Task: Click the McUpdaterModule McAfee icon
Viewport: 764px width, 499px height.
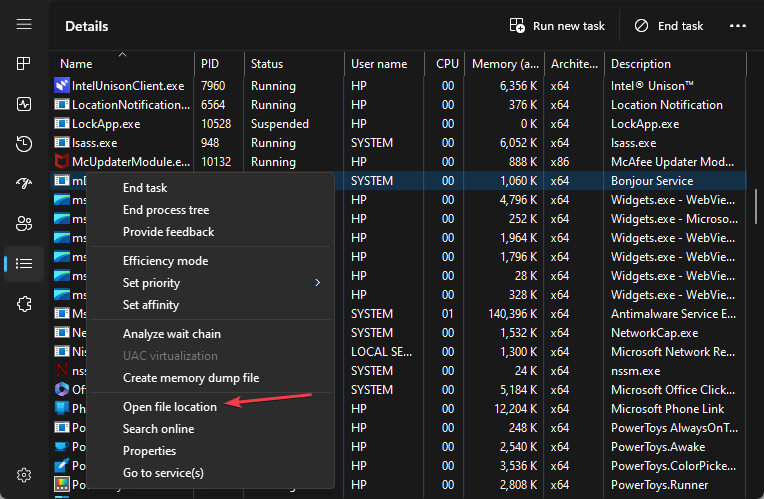Action: click(62, 161)
